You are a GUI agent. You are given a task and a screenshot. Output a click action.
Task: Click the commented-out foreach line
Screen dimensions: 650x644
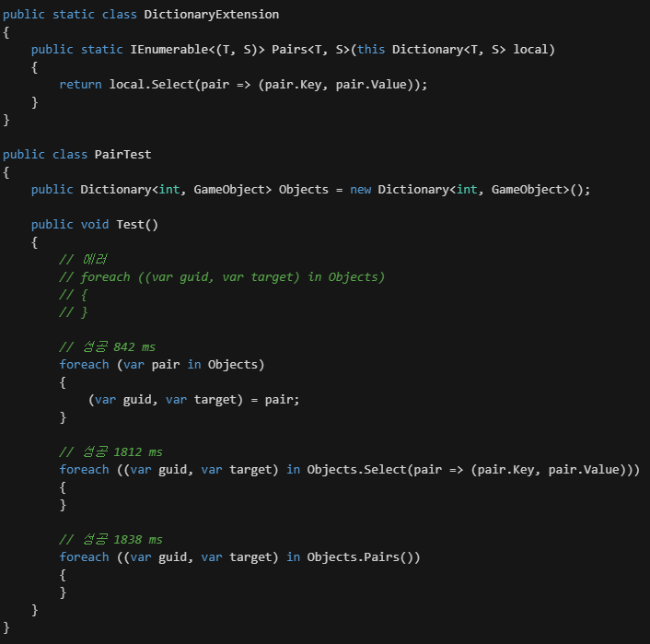pos(222,277)
